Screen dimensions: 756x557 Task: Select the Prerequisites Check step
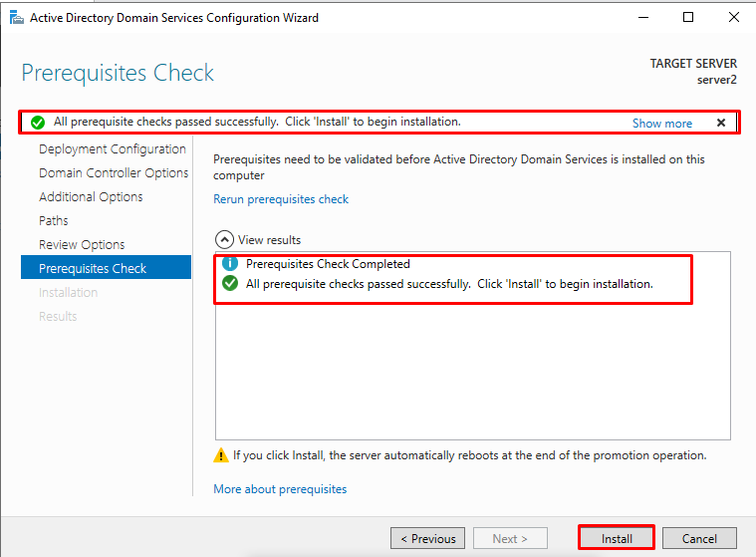[106, 268]
